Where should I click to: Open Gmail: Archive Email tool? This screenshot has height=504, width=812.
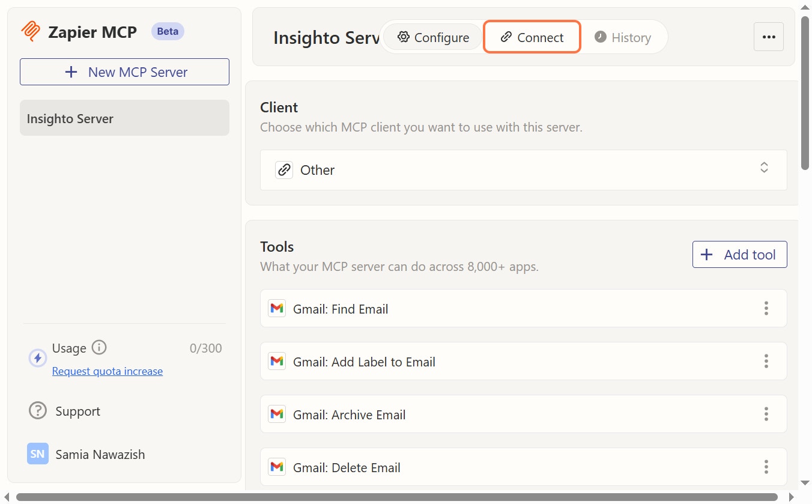(524, 414)
